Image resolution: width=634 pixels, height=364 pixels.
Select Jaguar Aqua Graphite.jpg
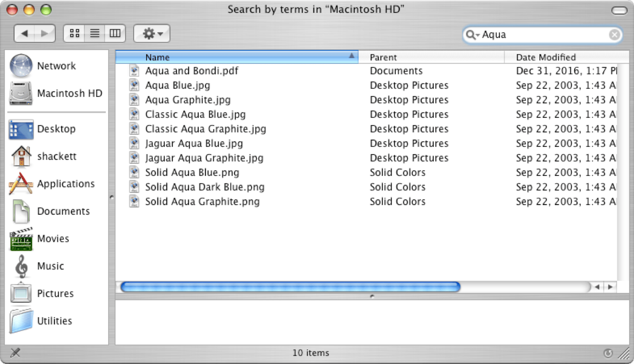(204, 158)
